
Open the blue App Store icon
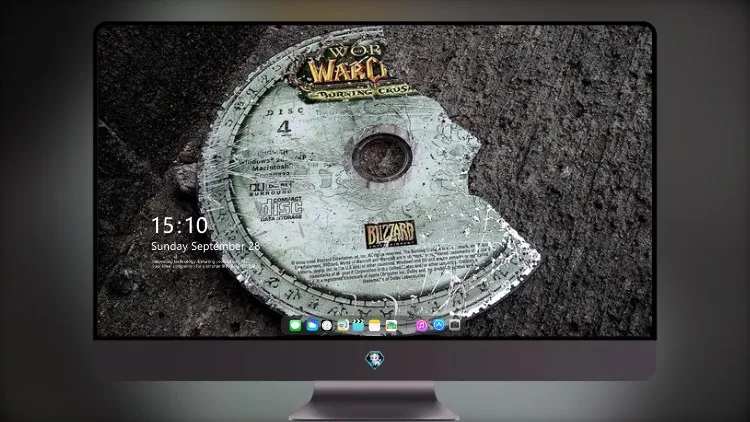point(438,325)
